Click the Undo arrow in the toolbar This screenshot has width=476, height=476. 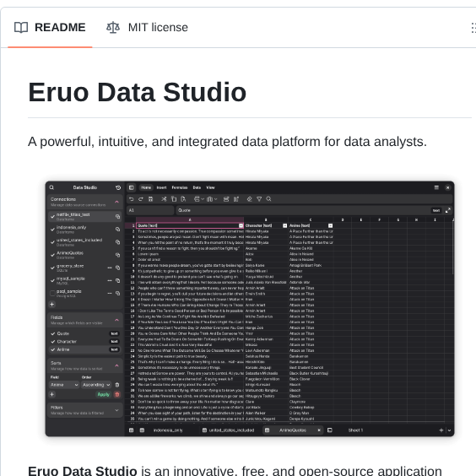coord(131,199)
